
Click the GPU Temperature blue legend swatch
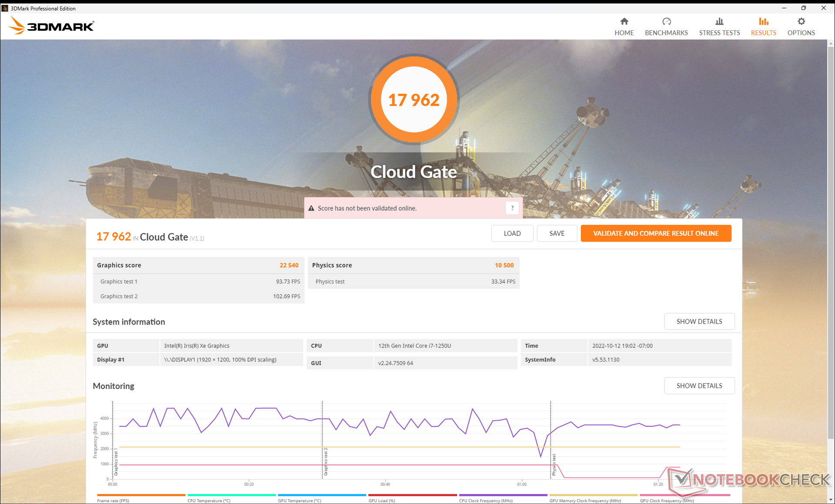pyautogui.click(x=322, y=495)
